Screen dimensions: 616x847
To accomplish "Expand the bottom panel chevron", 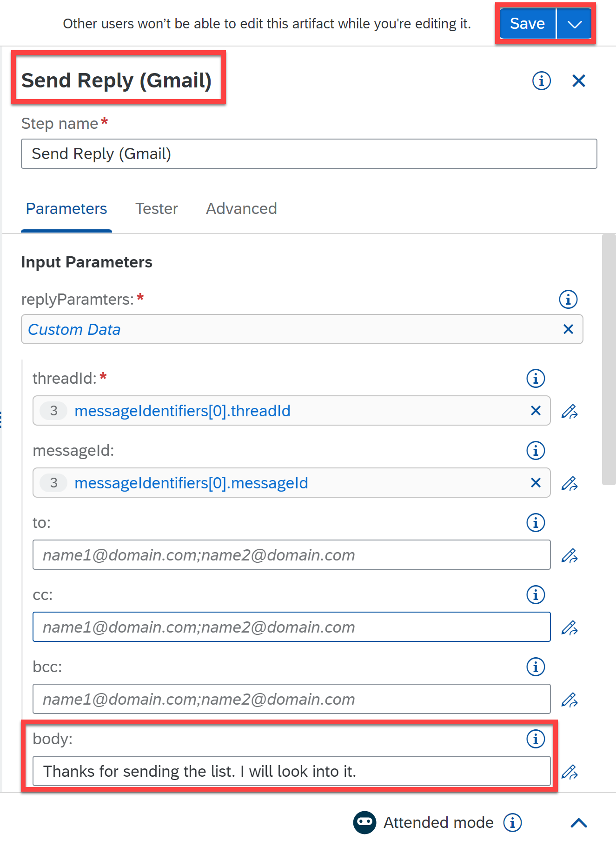I will [x=578, y=823].
